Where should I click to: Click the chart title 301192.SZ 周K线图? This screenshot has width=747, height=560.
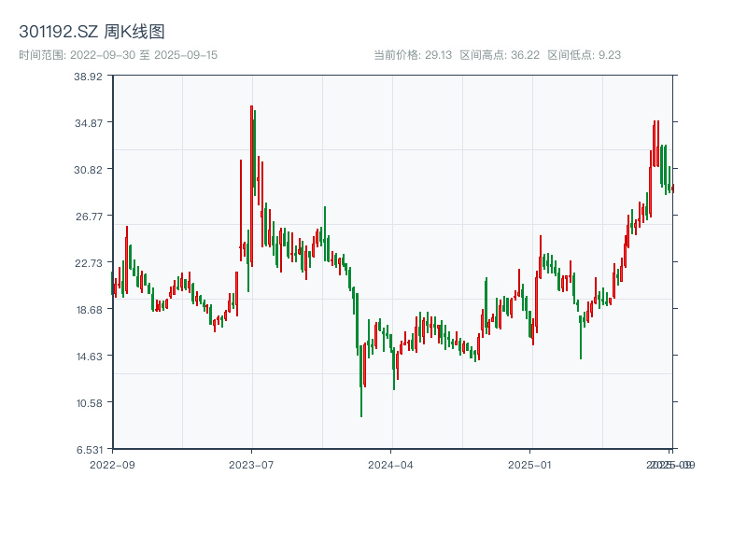(x=92, y=32)
